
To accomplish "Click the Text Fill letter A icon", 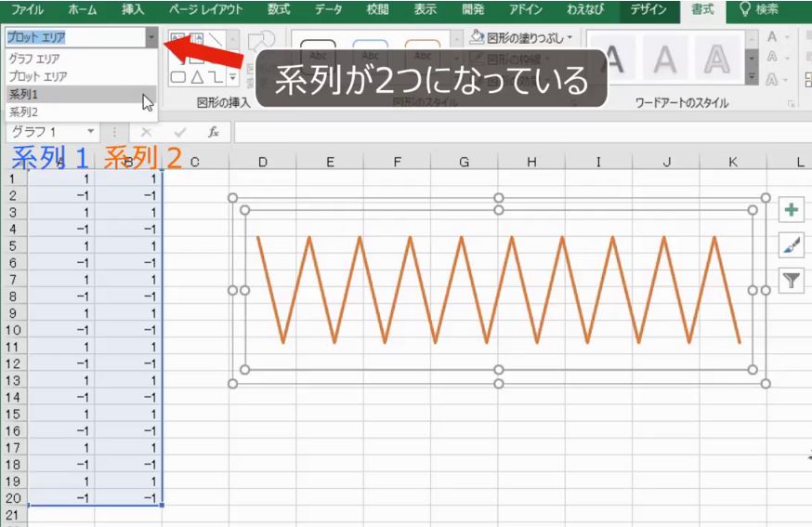I will (x=772, y=37).
